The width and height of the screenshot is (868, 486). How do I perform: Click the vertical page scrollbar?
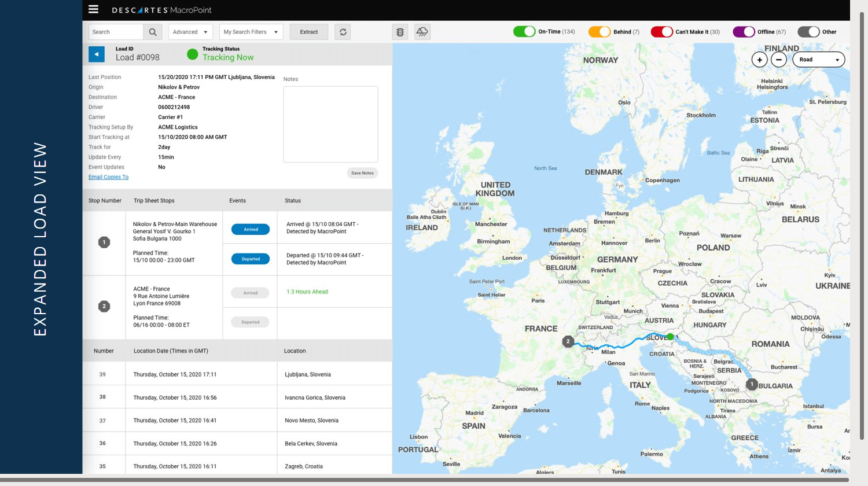(862, 226)
